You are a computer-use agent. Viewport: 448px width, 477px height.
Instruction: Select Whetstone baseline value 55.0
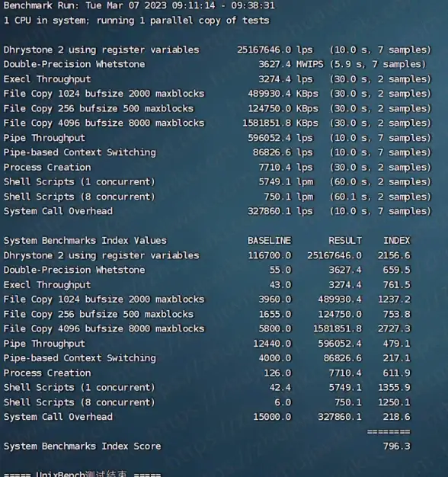tap(280, 270)
